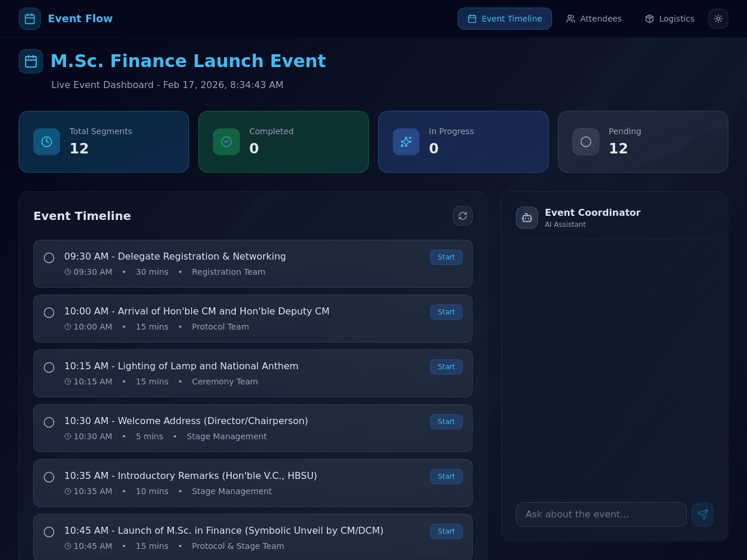747x560 pixels.
Task: Click the 'M.Sc. Finance Launch Event' title
Action: pos(189,61)
